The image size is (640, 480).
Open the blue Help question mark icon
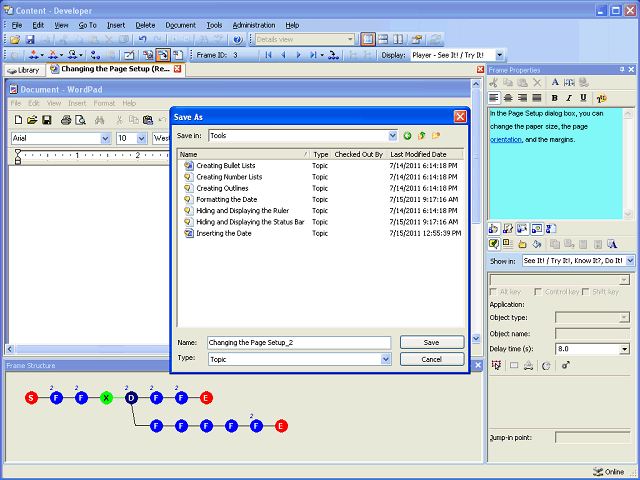pyautogui.click(x=238, y=40)
